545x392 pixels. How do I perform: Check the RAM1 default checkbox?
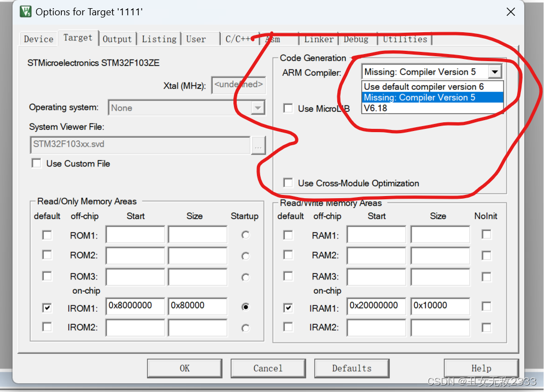[x=288, y=235]
